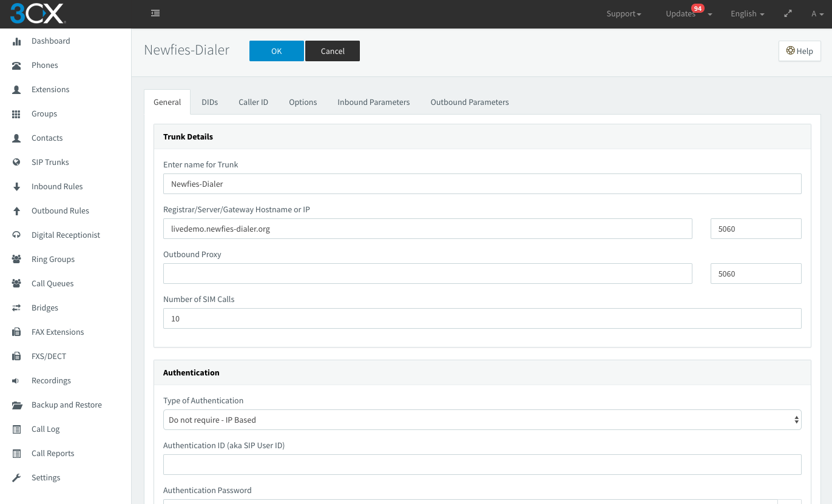This screenshot has width=832, height=504.
Task: Click the Recordings speaker icon
Action: click(16, 381)
